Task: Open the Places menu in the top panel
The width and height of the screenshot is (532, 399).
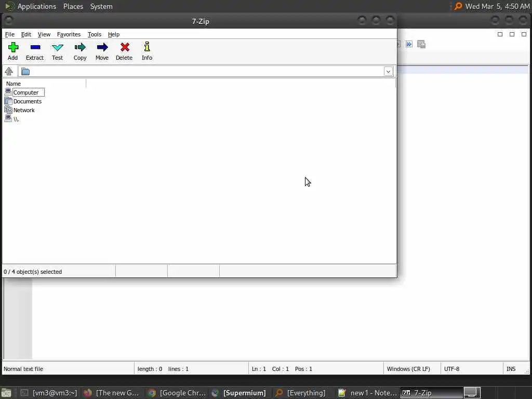Action: tap(73, 6)
